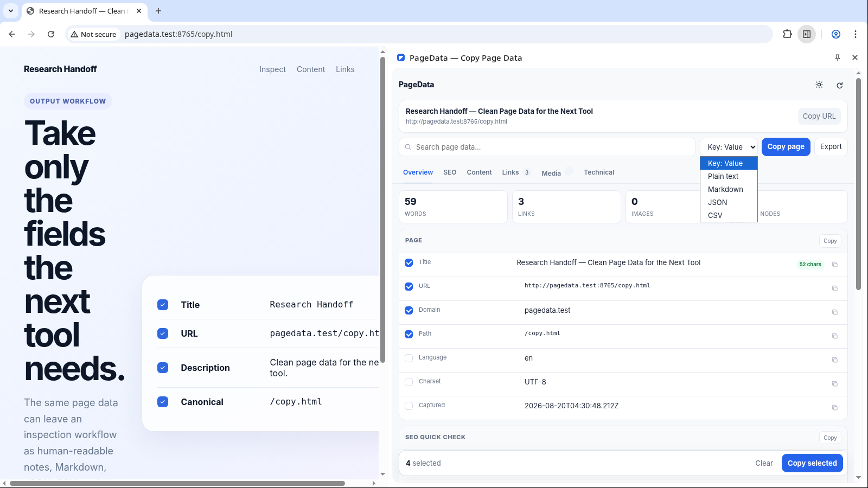Click the Content link in webpage nav
The width and height of the screenshot is (868, 488).
tap(311, 69)
